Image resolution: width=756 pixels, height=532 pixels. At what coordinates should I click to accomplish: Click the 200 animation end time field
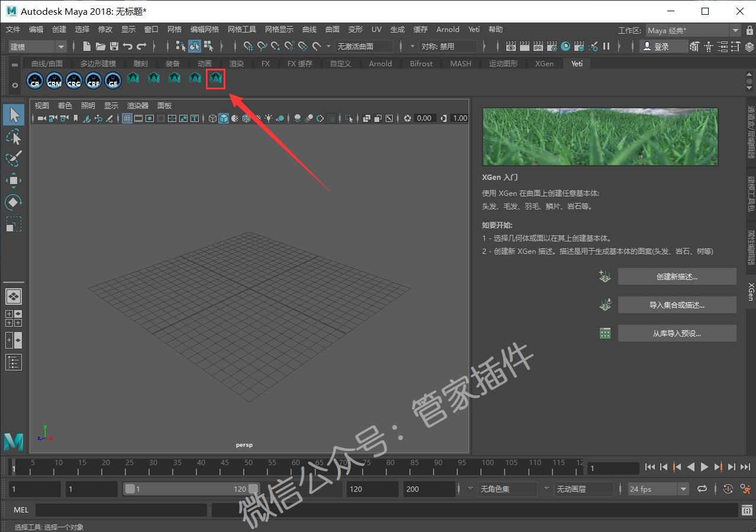430,489
